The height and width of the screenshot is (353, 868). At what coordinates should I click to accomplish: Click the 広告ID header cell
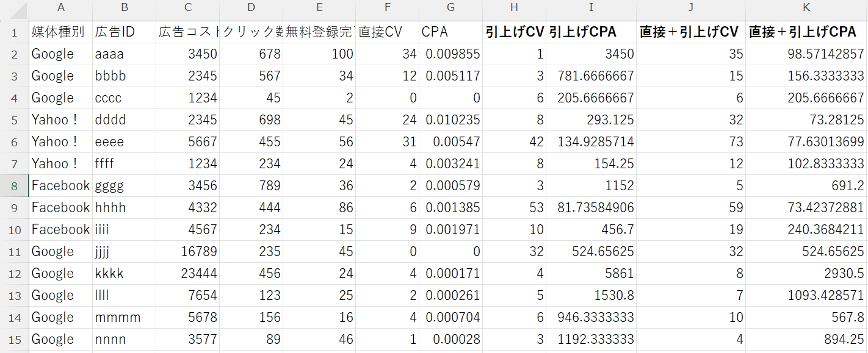(x=124, y=32)
